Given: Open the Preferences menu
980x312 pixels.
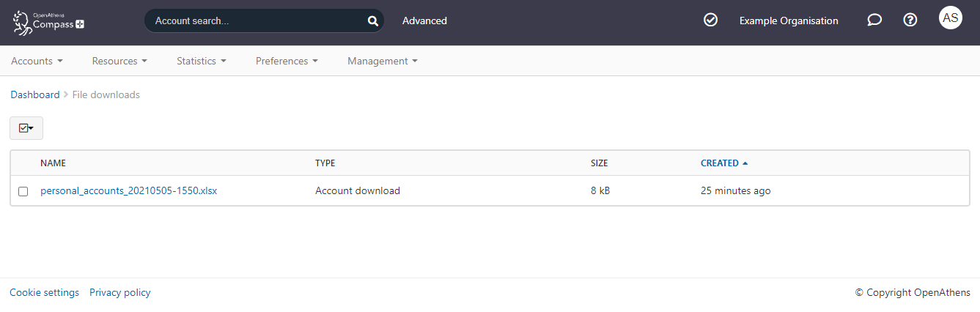Looking at the screenshot, I should tap(287, 62).
